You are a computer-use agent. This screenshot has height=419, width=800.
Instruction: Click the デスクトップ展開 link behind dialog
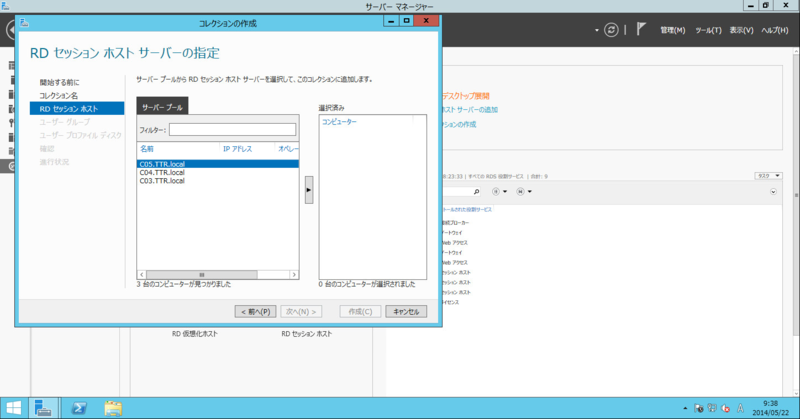466,96
